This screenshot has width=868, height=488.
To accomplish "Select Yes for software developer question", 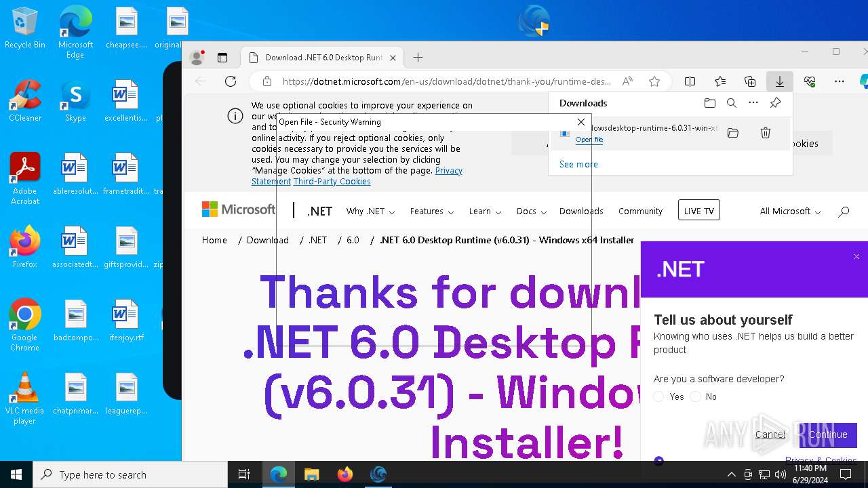I will 659,396.
